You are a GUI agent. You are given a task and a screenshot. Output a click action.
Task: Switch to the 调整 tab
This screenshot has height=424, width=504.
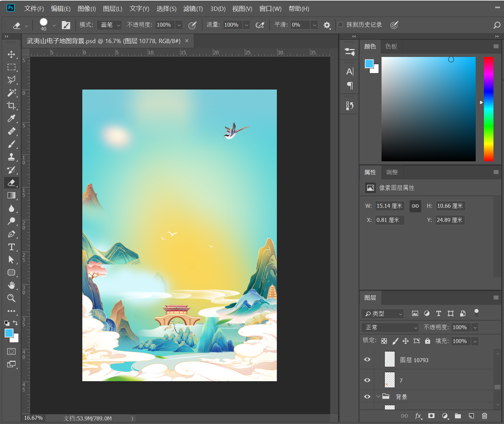coord(392,172)
